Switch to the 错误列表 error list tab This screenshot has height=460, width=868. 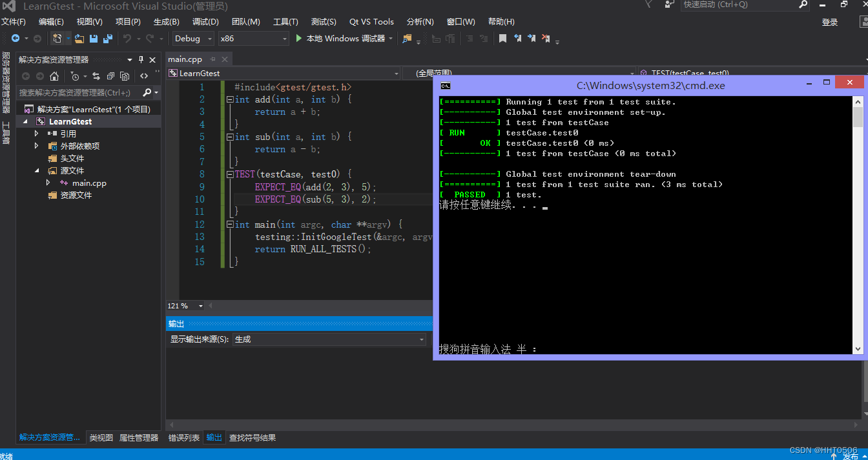click(184, 437)
